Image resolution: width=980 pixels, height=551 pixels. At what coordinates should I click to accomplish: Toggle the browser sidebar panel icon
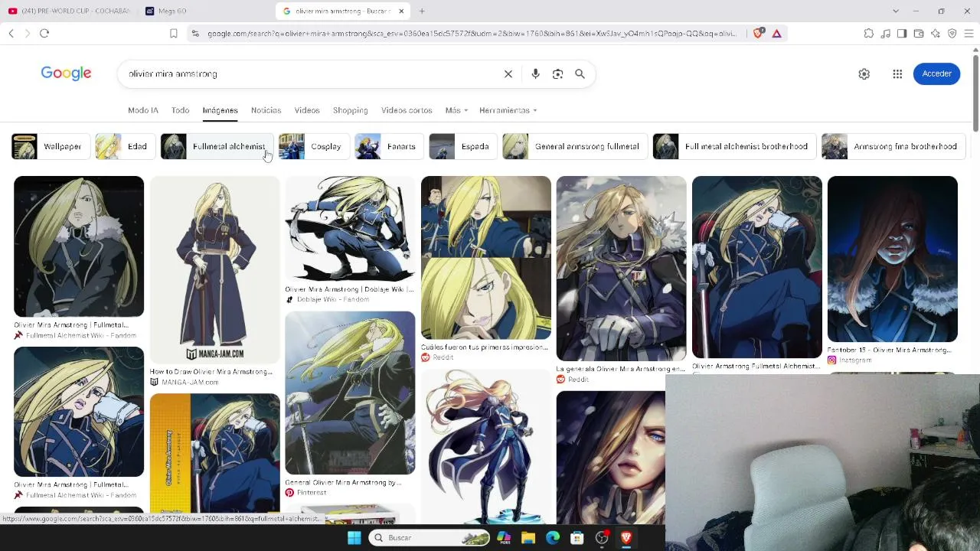[902, 34]
